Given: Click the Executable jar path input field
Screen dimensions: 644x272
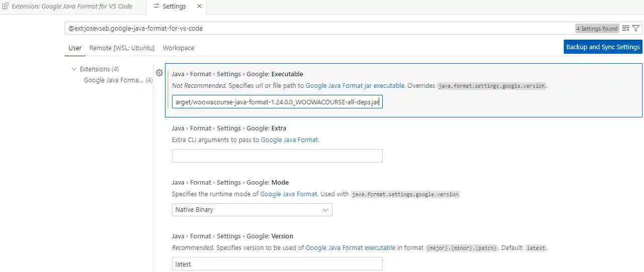Looking at the screenshot, I should click(277, 102).
